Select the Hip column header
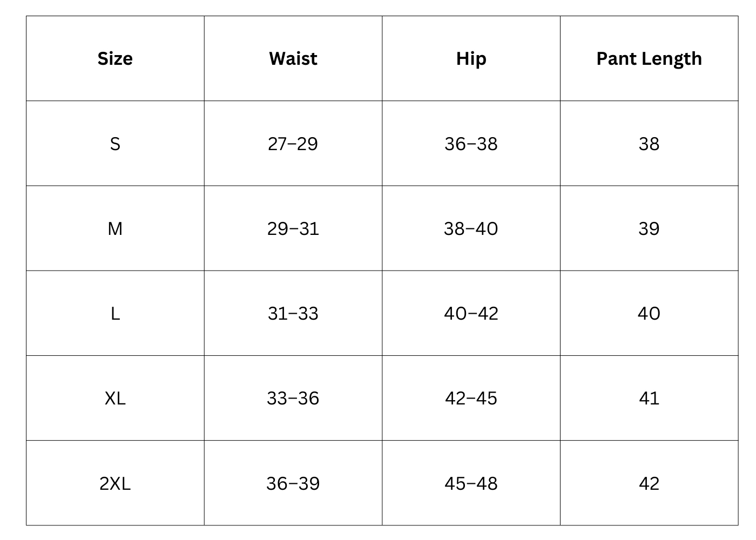The width and height of the screenshot is (756, 540). point(471,58)
